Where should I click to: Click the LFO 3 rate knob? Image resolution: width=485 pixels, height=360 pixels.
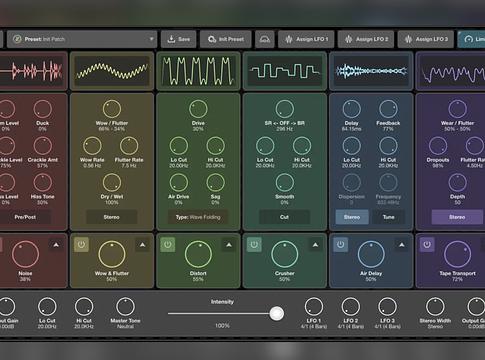(387, 307)
